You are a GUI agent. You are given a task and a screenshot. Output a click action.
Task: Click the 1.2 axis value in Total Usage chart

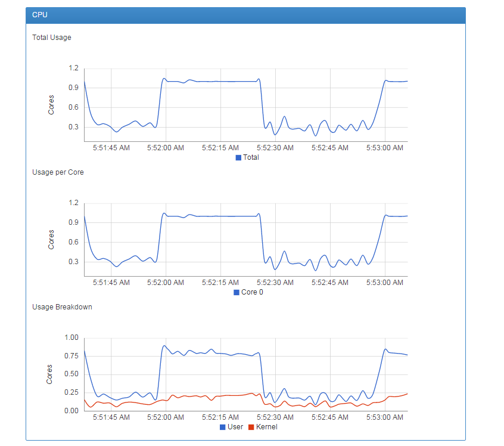[74, 68]
